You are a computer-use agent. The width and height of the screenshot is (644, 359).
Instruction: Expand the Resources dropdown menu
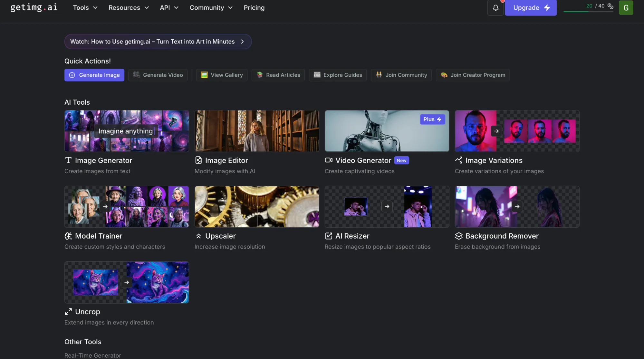[129, 8]
